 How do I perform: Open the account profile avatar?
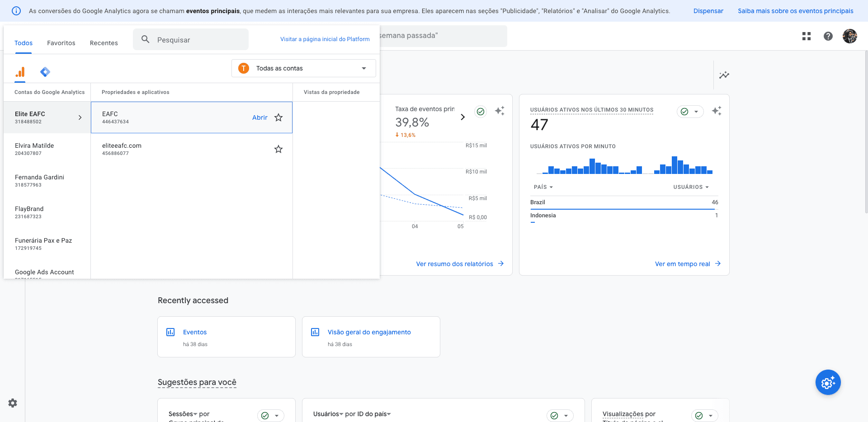tap(850, 36)
